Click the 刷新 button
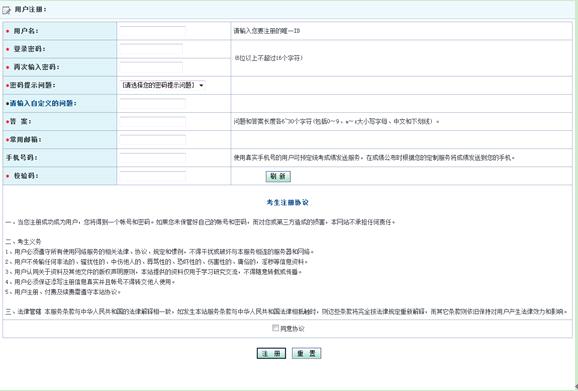This screenshot has height=391, width=578. pos(278,177)
